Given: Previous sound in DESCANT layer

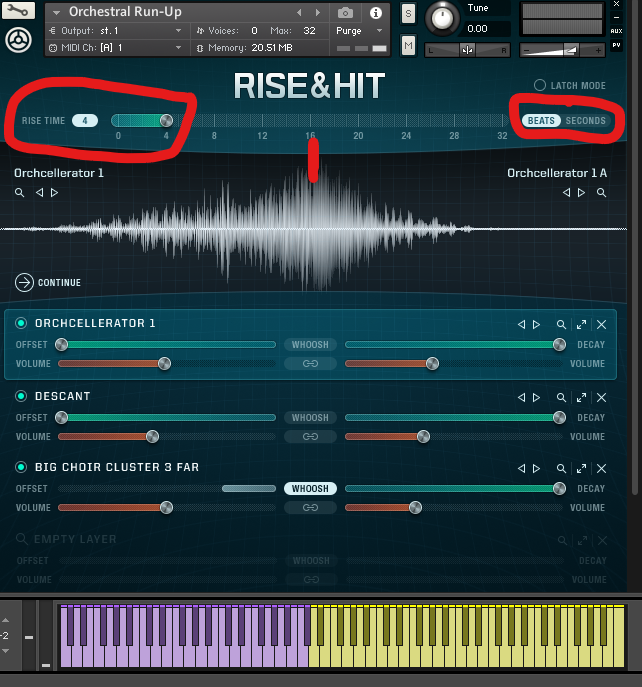Looking at the screenshot, I should (x=521, y=397).
